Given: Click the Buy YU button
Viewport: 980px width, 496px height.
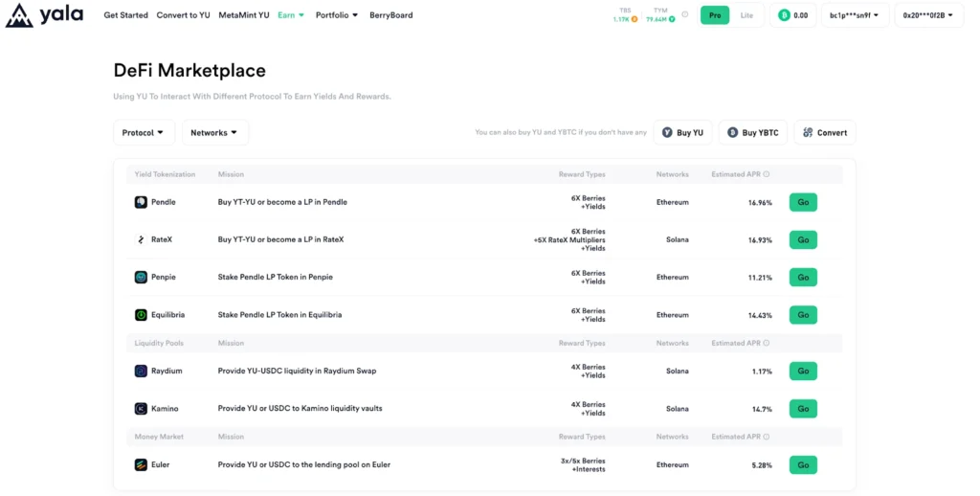Looking at the screenshot, I should click(682, 132).
